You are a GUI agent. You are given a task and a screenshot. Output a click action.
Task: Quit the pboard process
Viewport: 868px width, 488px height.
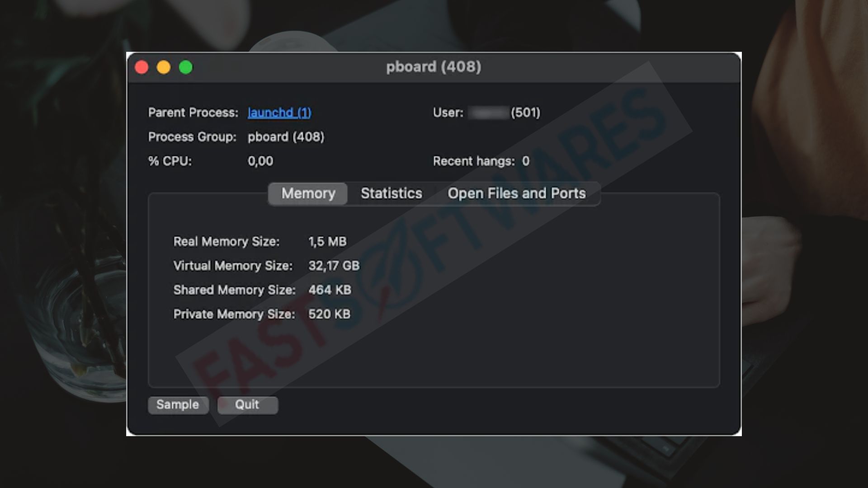coord(247,405)
